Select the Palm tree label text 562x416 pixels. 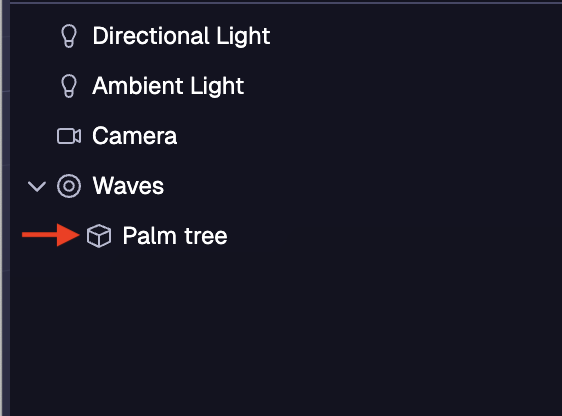coord(175,236)
